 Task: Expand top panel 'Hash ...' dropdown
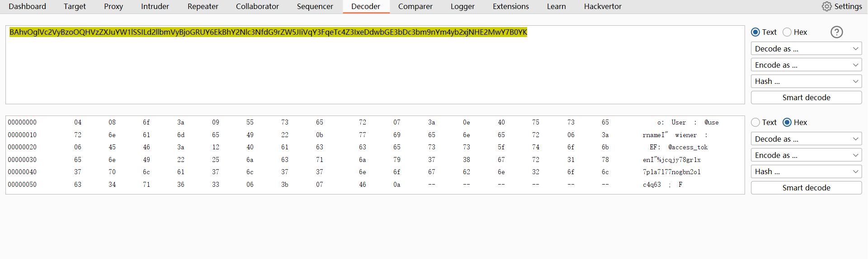807,81
